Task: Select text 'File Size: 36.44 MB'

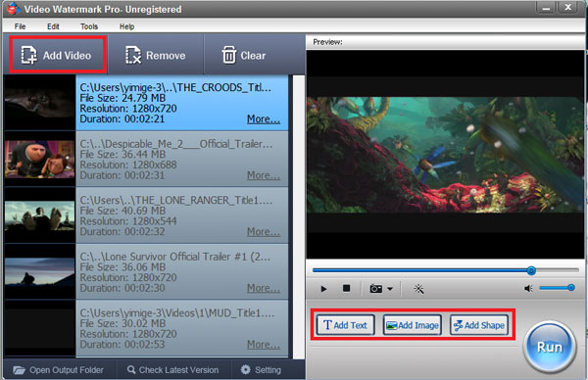Action: pyautogui.click(x=122, y=154)
